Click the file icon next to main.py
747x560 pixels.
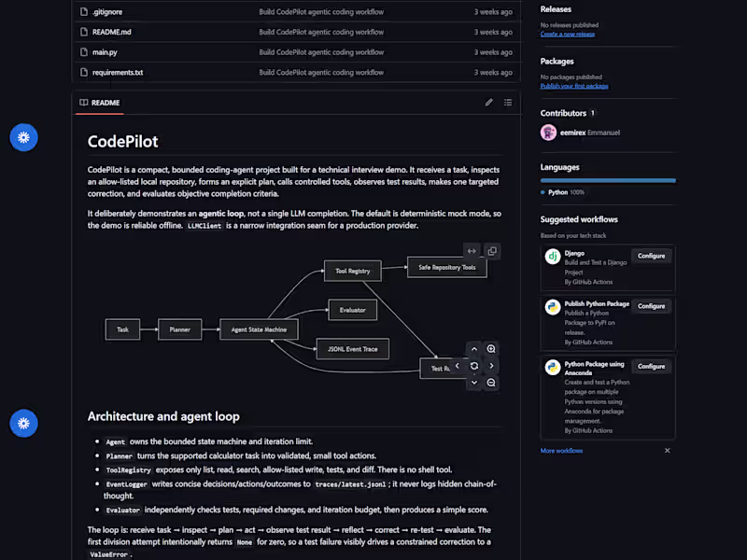pyautogui.click(x=84, y=52)
